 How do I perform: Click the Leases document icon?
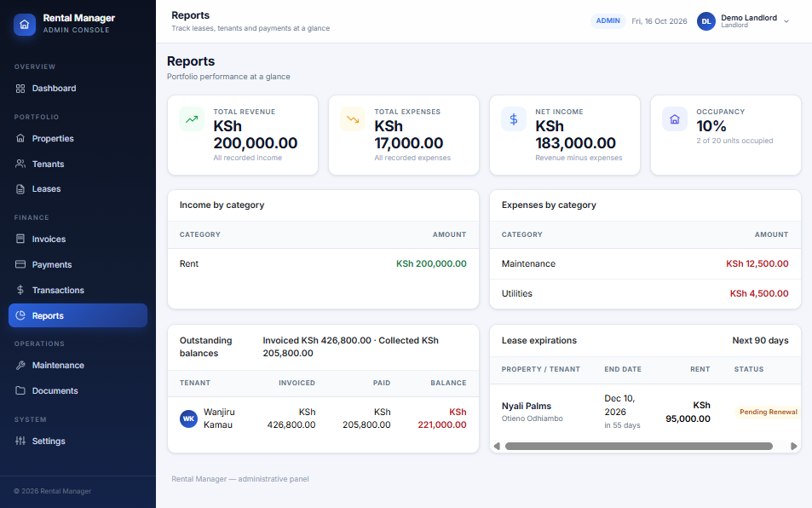tap(20, 189)
